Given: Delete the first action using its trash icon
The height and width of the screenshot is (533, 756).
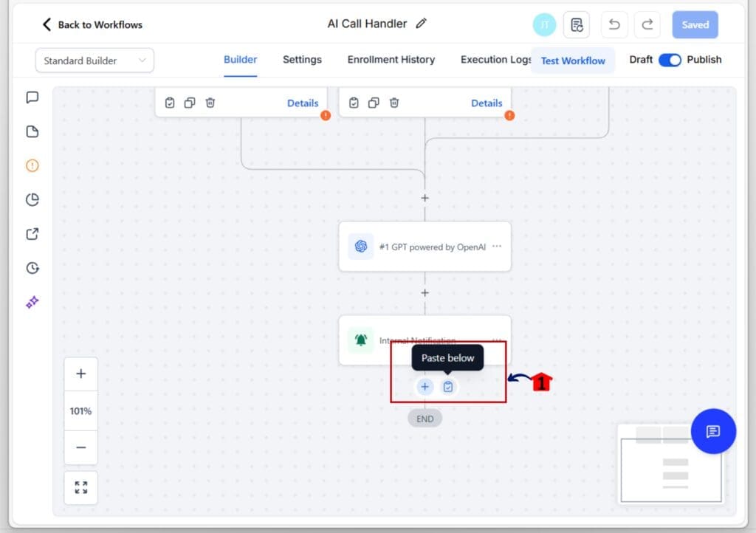Looking at the screenshot, I should click(x=210, y=103).
